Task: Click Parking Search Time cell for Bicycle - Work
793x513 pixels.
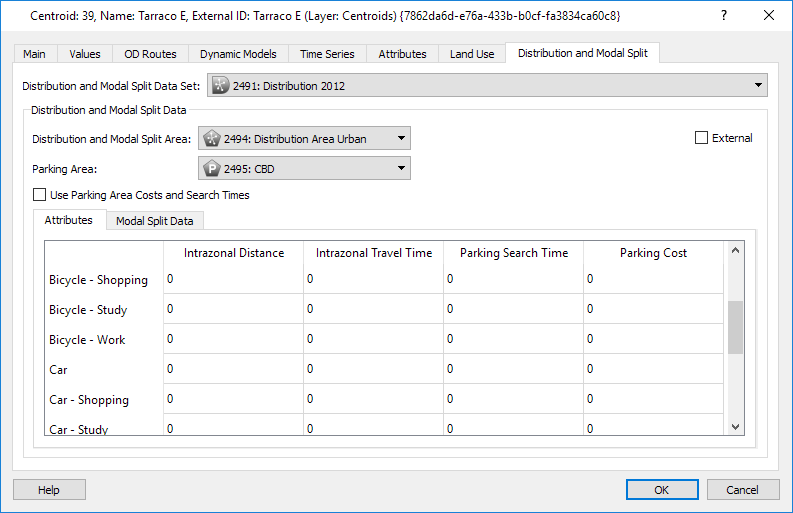Action: click(x=514, y=338)
